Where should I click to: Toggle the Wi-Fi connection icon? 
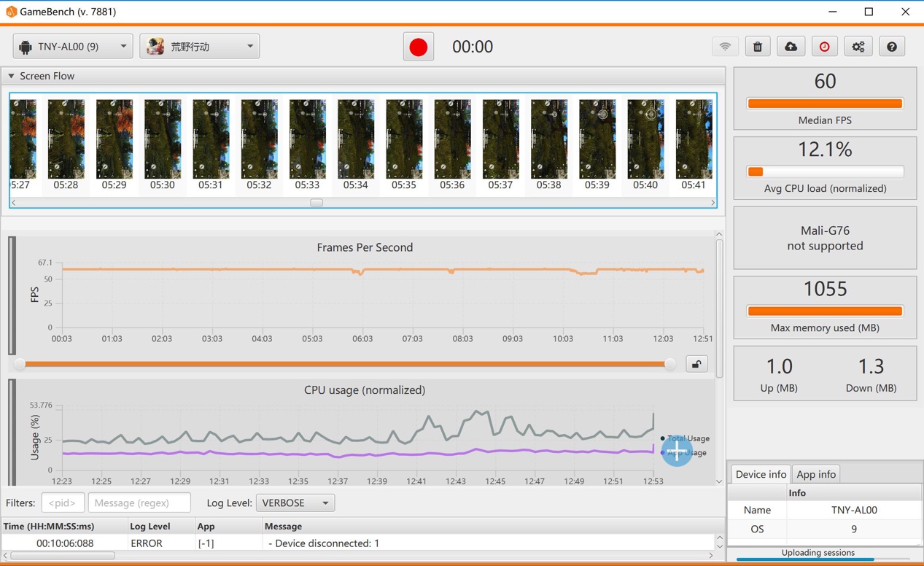[x=725, y=47]
